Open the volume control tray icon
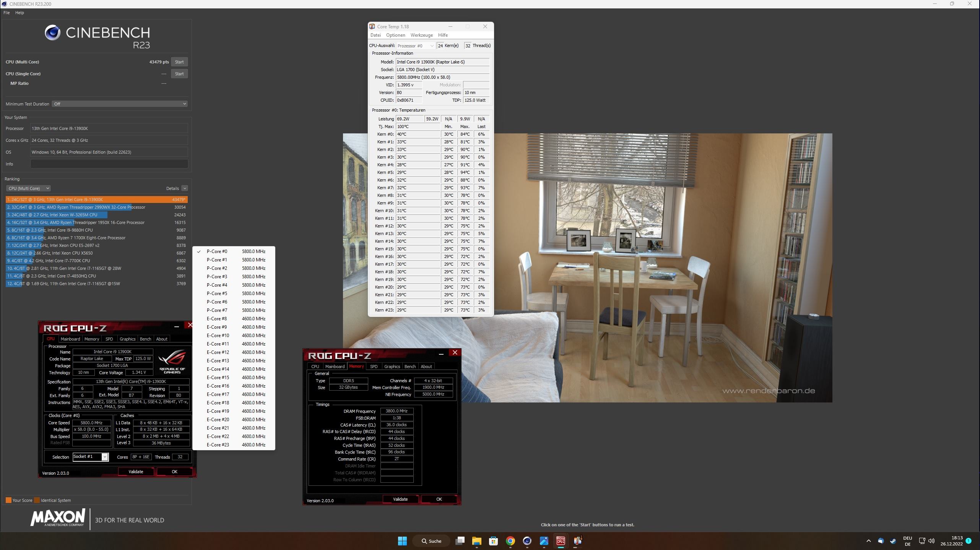The width and height of the screenshot is (980, 550). (931, 541)
